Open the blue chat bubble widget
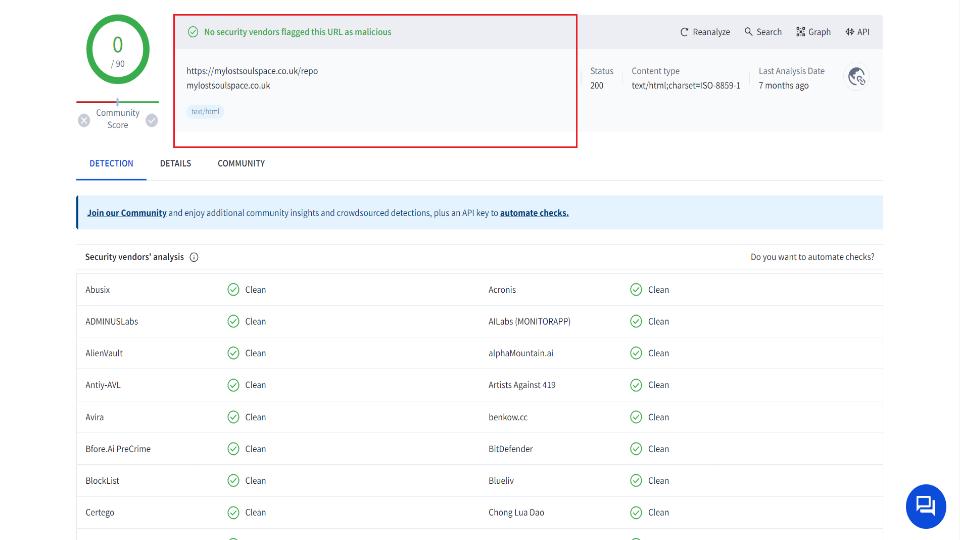This screenshot has width=960, height=540. pyautogui.click(x=925, y=506)
